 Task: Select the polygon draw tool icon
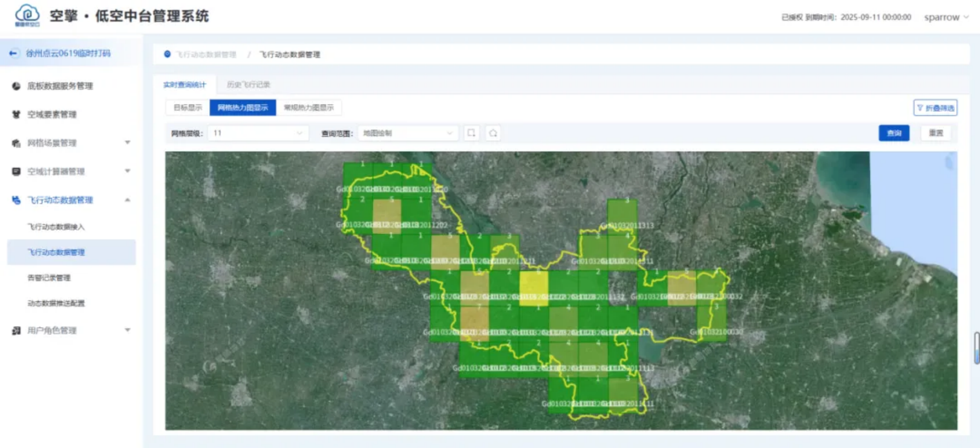(493, 133)
